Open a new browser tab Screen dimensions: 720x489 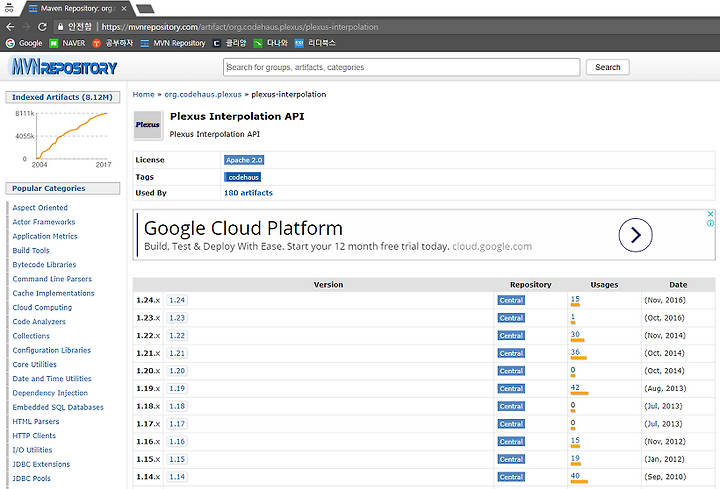[x=146, y=9]
